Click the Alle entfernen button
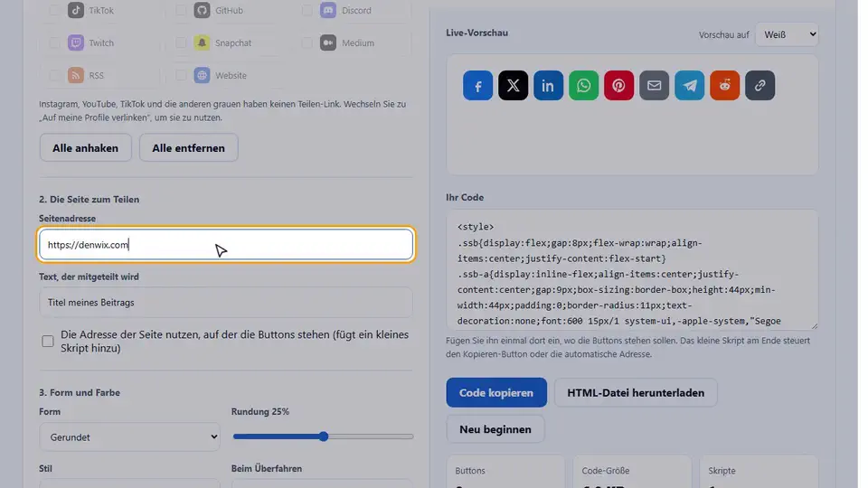868x488 pixels. (188, 147)
